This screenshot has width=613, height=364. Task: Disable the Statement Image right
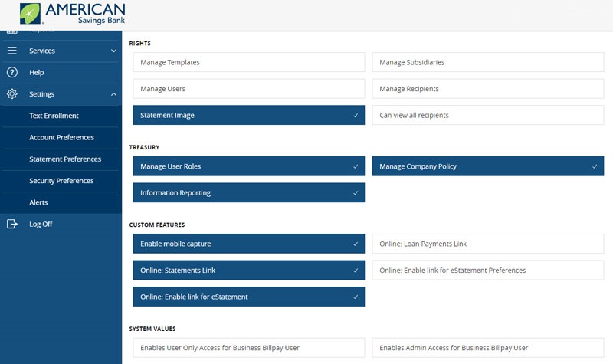coord(248,115)
